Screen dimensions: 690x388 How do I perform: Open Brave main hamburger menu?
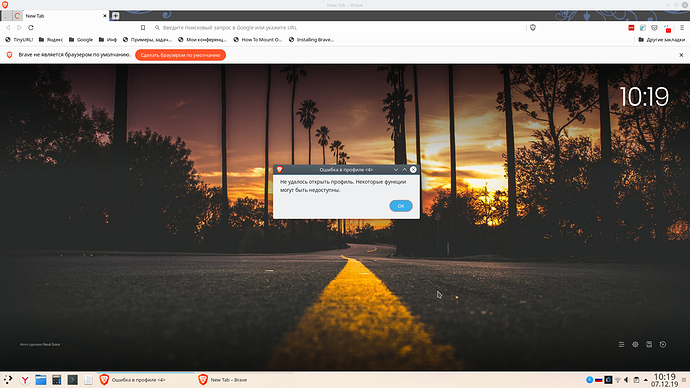point(682,28)
